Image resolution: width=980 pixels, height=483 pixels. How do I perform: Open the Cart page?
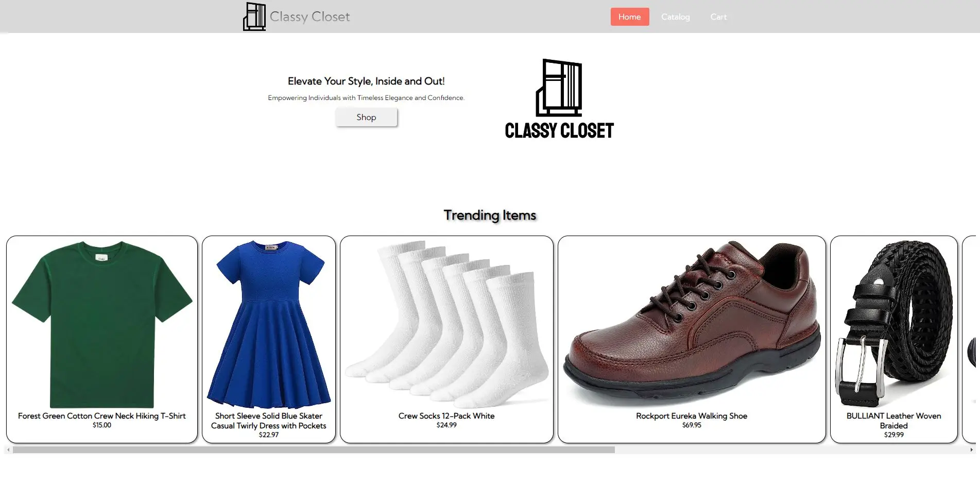(x=718, y=16)
